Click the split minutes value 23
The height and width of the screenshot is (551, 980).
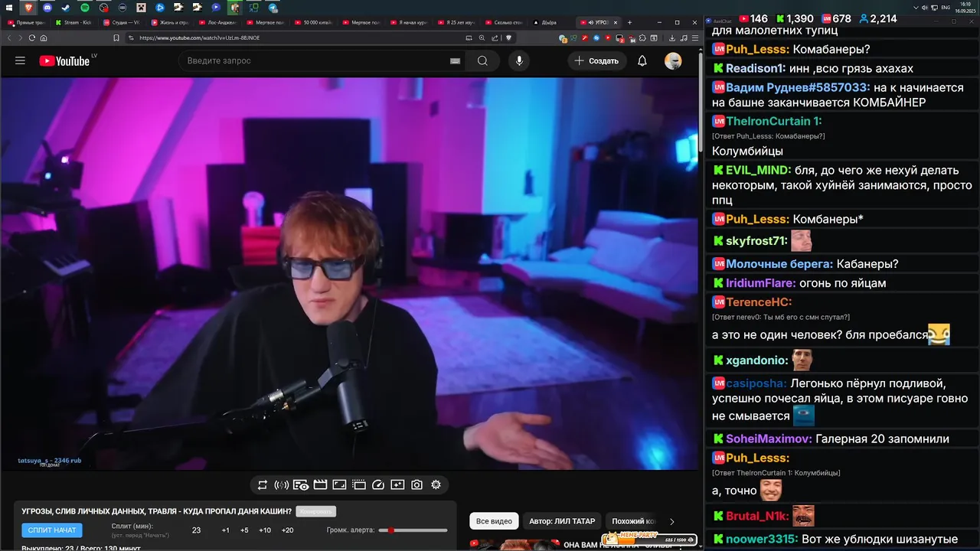click(196, 530)
